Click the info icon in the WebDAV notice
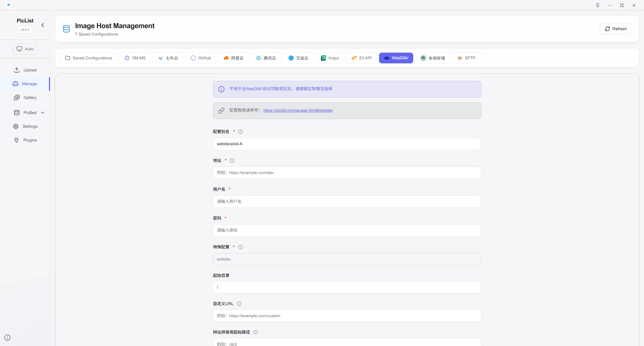The height and width of the screenshot is (346, 644). click(x=221, y=89)
